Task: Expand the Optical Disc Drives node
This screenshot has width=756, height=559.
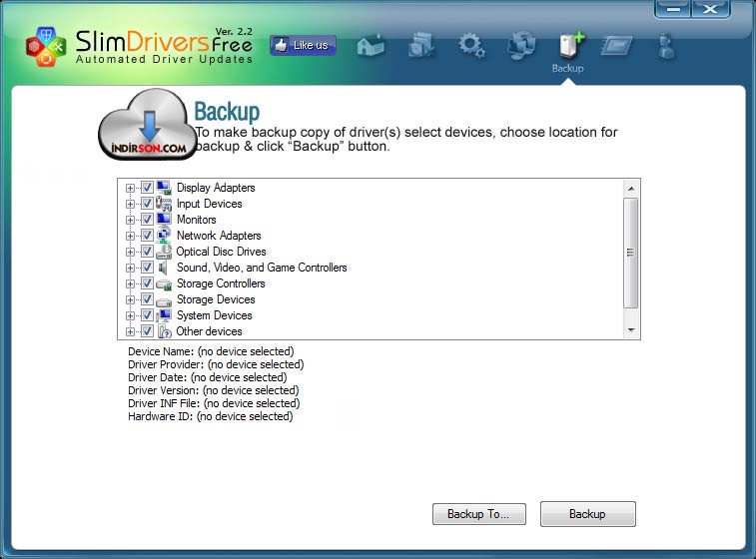Action: coord(130,252)
